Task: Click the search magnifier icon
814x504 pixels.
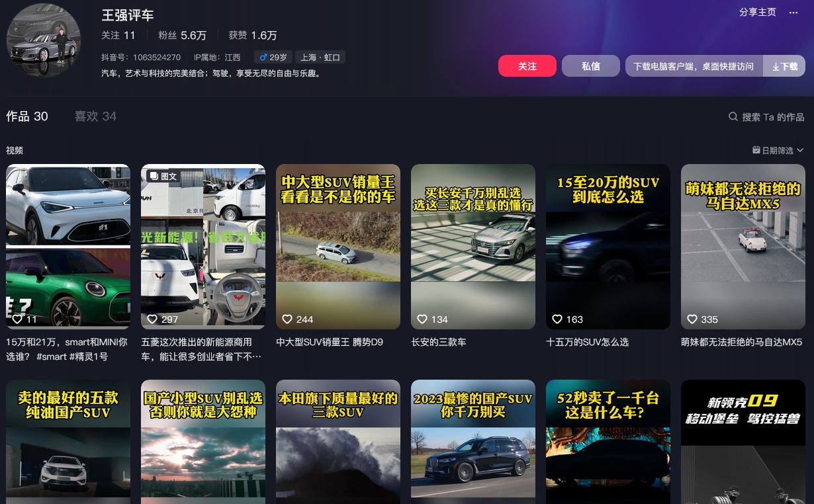Action: coord(733,116)
